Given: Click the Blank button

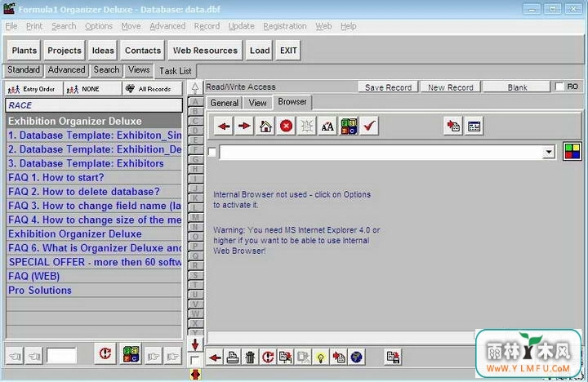Looking at the screenshot, I should 517,87.
